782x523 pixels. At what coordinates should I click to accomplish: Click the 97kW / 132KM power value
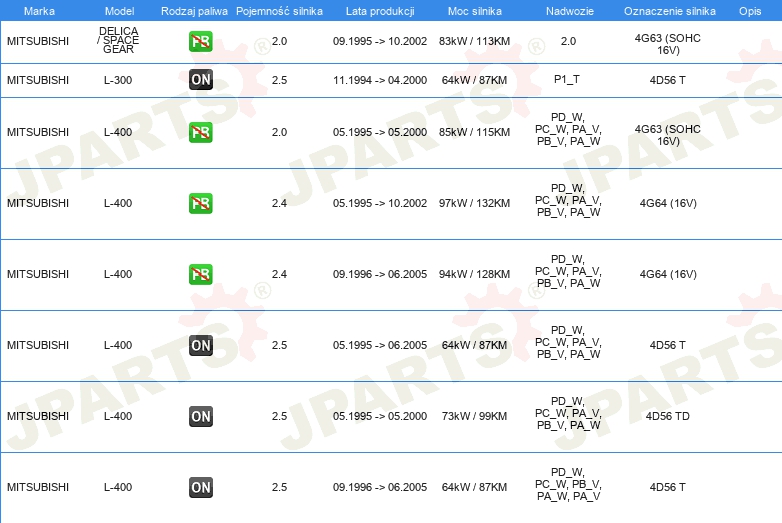pyautogui.click(x=474, y=203)
